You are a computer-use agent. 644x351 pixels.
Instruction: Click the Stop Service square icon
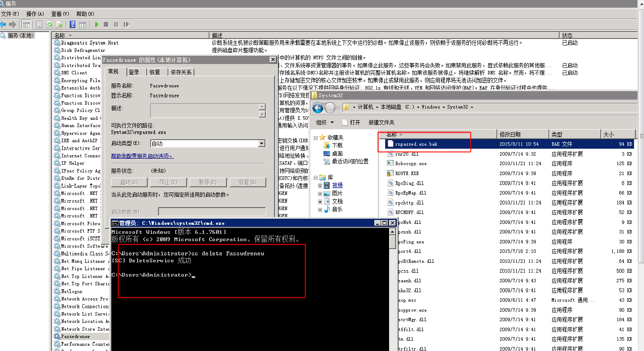[x=106, y=25]
